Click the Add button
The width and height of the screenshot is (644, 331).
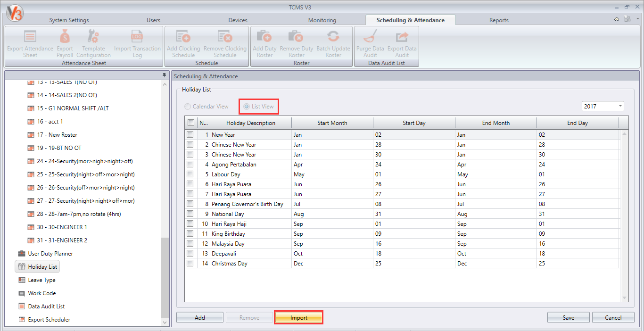point(200,318)
